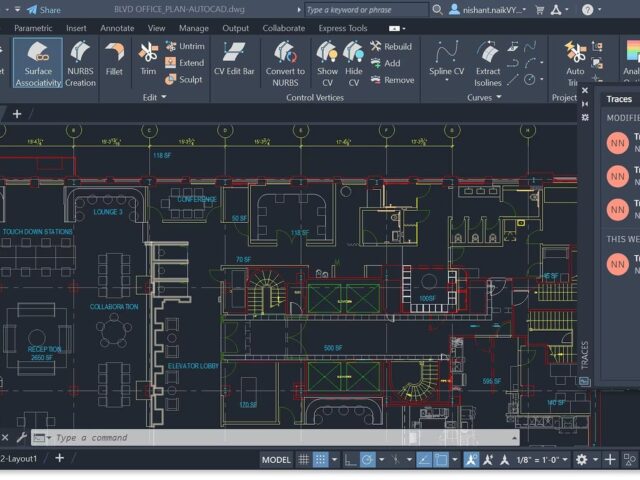Click Convert to NURBS
This screenshot has width=640, height=480.
click(x=285, y=62)
